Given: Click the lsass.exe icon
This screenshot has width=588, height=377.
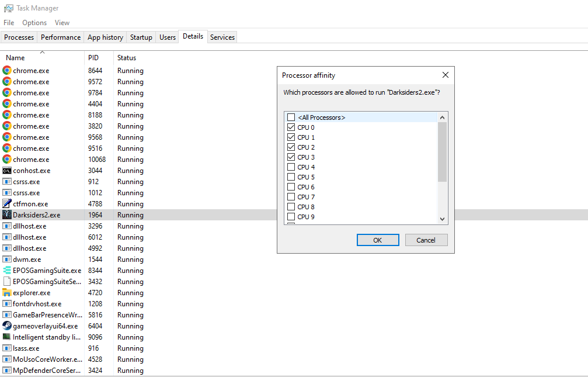Looking at the screenshot, I should tap(7, 348).
